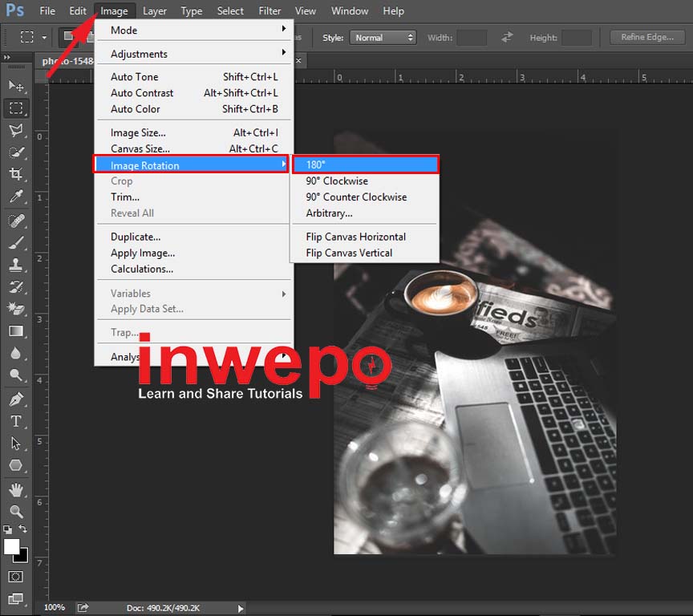Switch foreground and background colors

pyautogui.click(x=23, y=529)
